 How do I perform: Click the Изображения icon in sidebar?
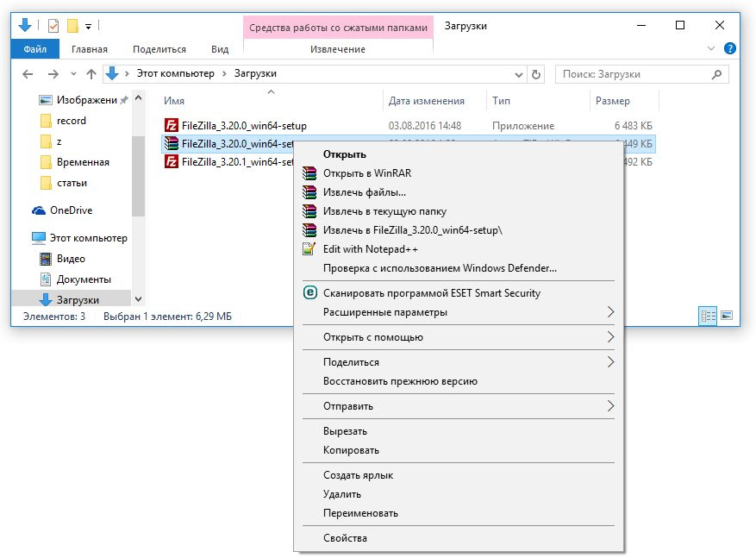pyautogui.click(x=46, y=100)
